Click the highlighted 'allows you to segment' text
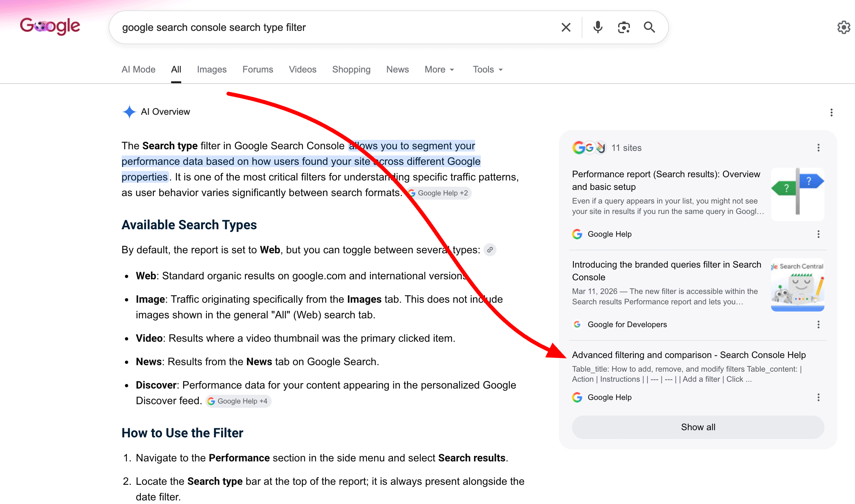855x504 pixels. [x=301, y=161]
